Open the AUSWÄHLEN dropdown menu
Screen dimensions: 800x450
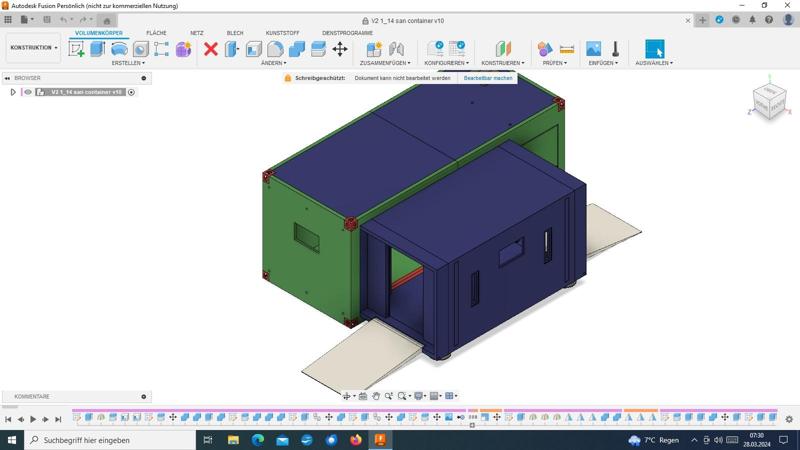tap(654, 63)
